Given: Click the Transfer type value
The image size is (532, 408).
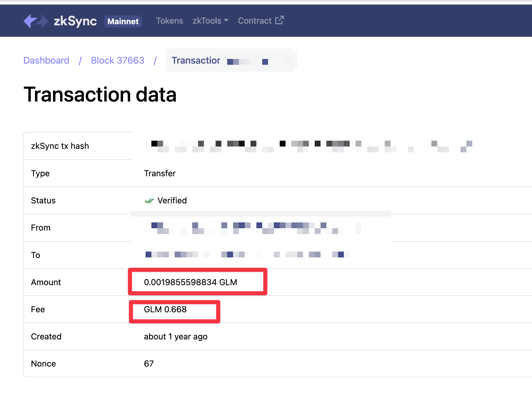Looking at the screenshot, I should (160, 173).
